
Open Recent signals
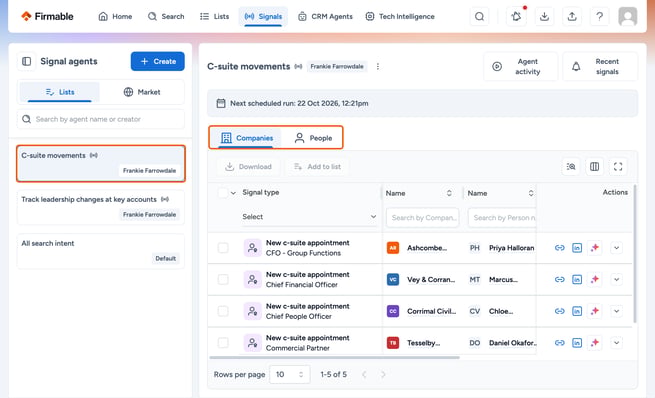coord(600,66)
